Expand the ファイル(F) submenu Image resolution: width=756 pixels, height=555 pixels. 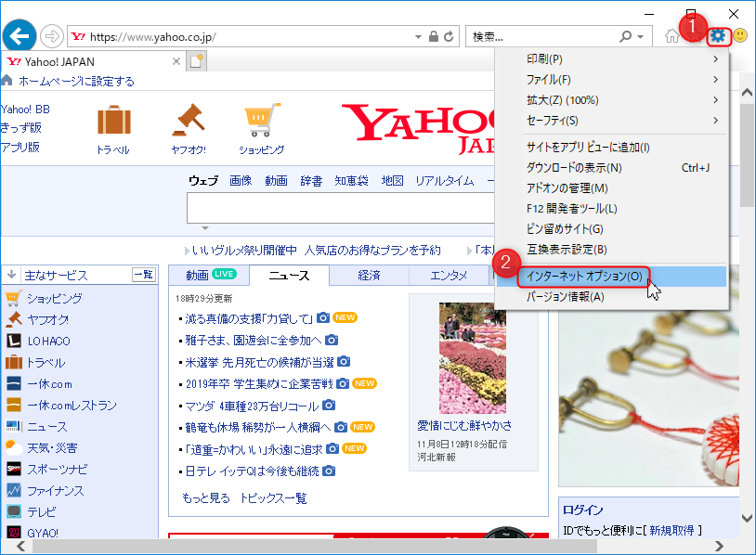tap(715, 80)
